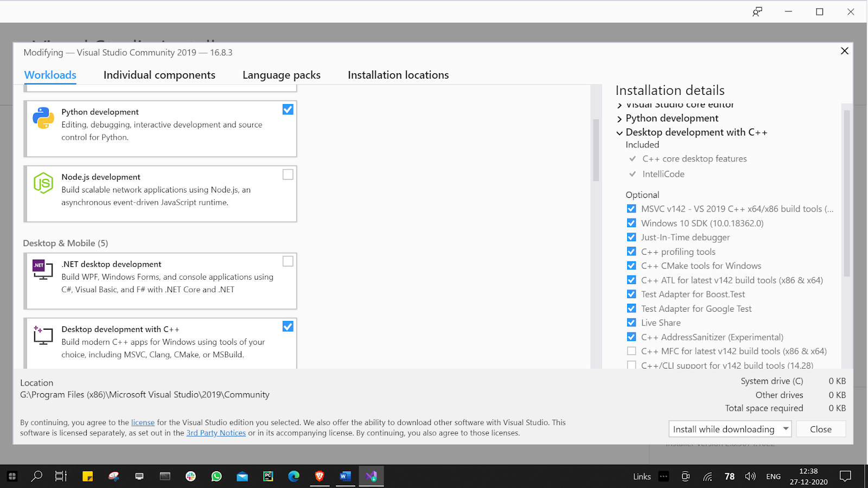The width and height of the screenshot is (868, 488).
Task: Click the Node.js hexagon logo icon
Action: click(43, 183)
